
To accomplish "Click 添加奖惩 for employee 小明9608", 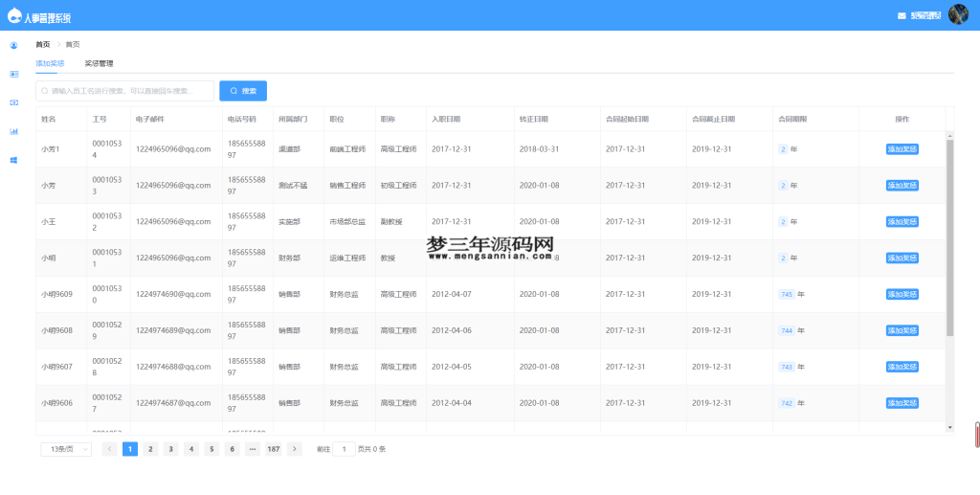I will (x=902, y=330).
